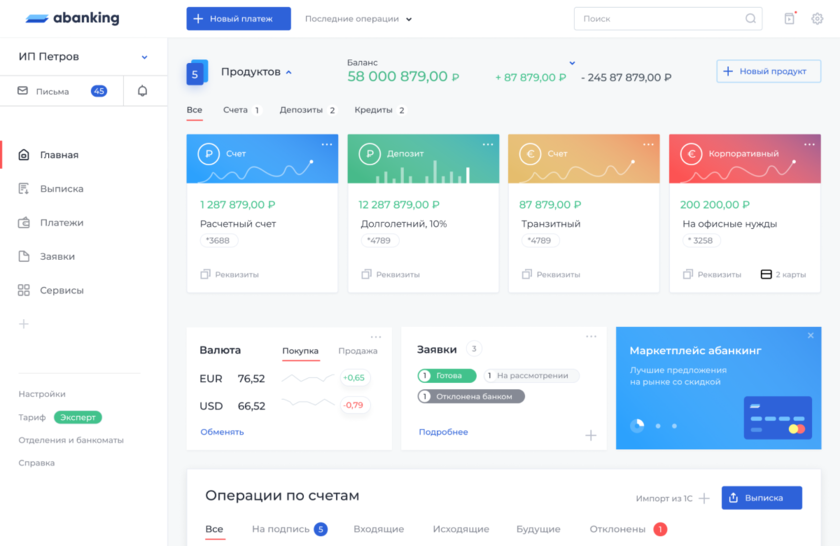The image size is (840, 546).
Task: Click the calendar icon in top bar
Action: pyautogui.click(x=789, y=19)
